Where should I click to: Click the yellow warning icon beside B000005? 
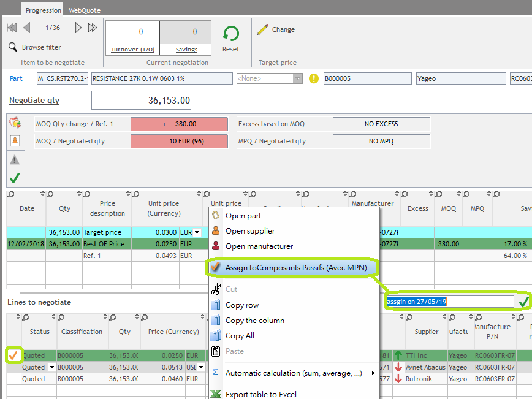click(314, 78)
